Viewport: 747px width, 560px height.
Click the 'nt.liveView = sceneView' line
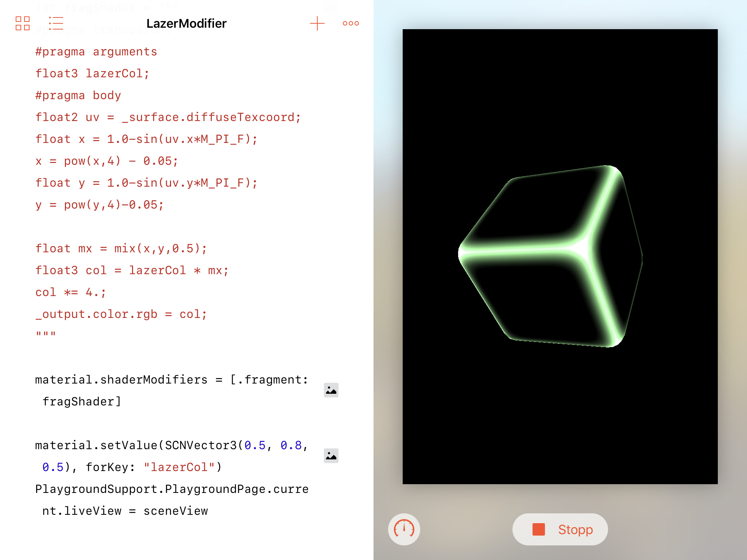pos(125,511)
